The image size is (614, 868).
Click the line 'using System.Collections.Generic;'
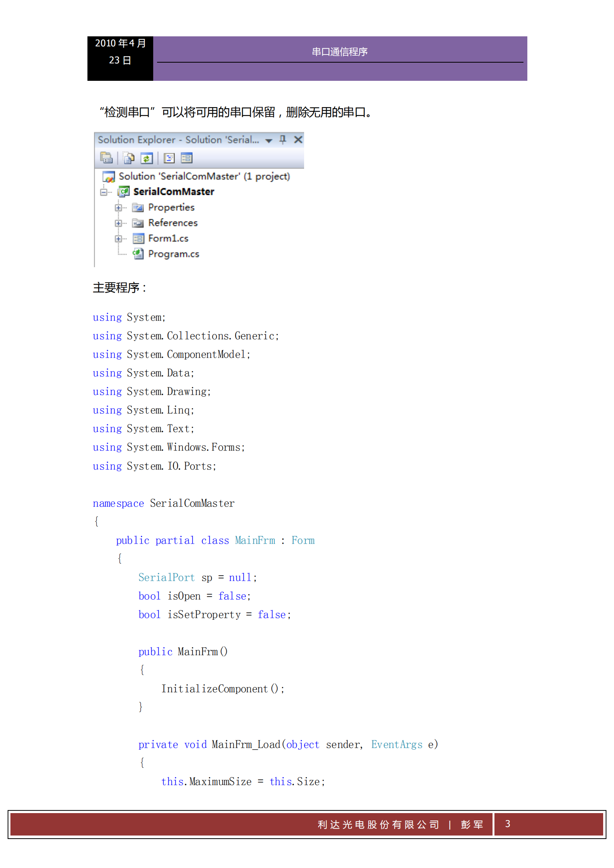186,336
